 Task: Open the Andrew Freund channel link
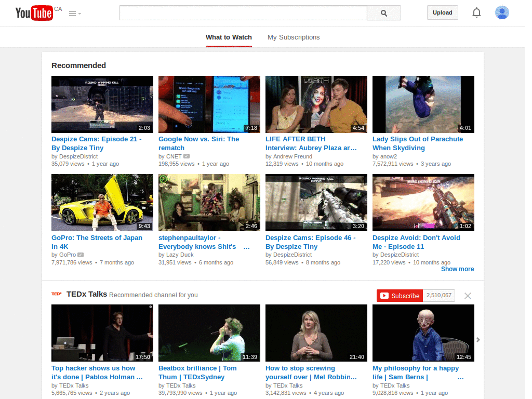point(292,156)
